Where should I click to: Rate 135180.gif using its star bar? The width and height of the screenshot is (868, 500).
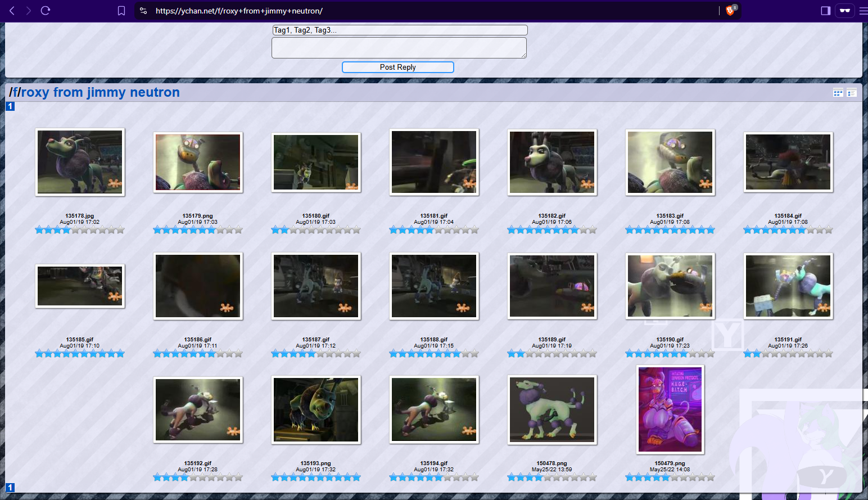click(316, 230)
